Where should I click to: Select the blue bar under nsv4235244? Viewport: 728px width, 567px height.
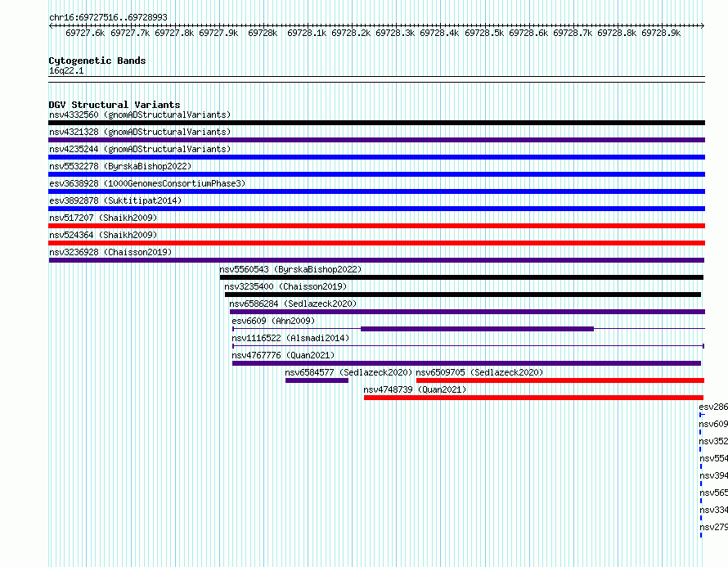[x=376, y=157]
